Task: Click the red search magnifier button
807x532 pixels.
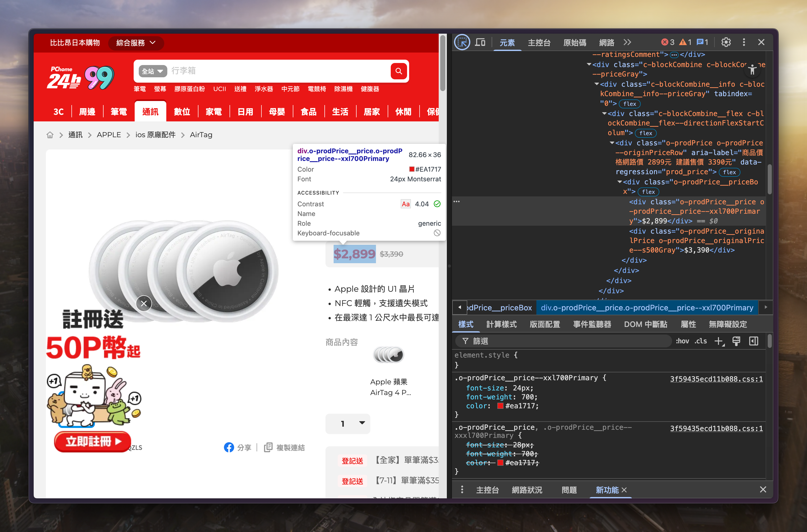Action: click(x=399, y=71)
